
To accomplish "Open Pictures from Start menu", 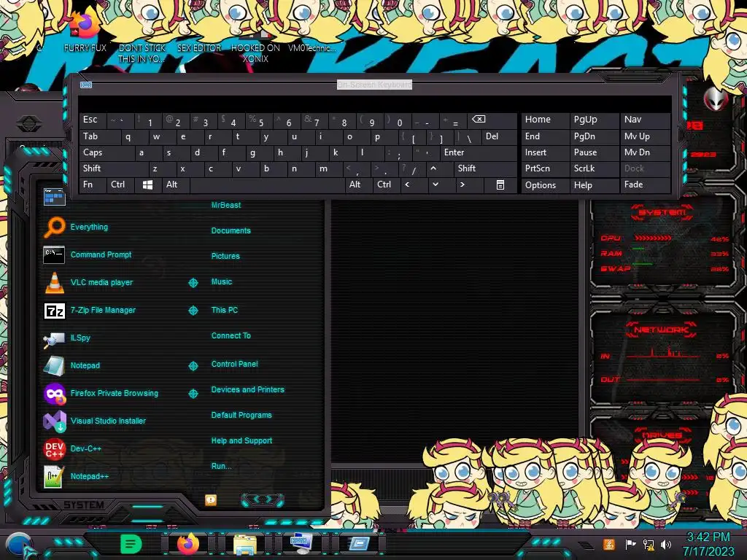I will [225, 256].
